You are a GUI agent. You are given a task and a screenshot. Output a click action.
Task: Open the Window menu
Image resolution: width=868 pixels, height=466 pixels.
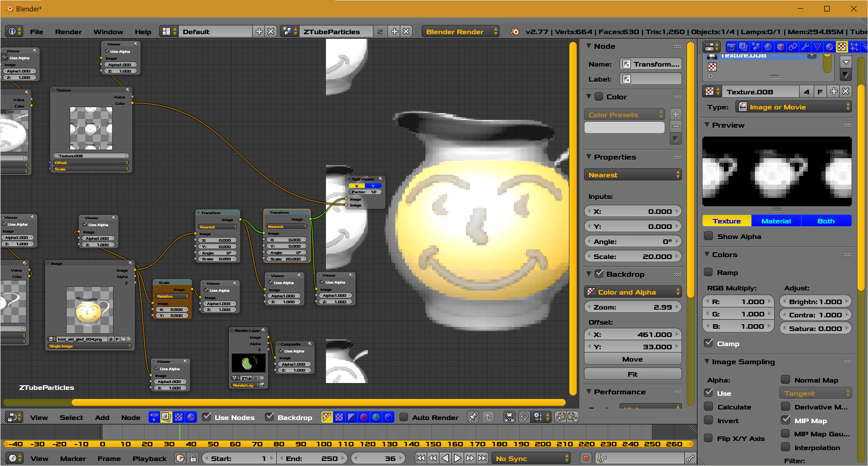coord(108,31)
